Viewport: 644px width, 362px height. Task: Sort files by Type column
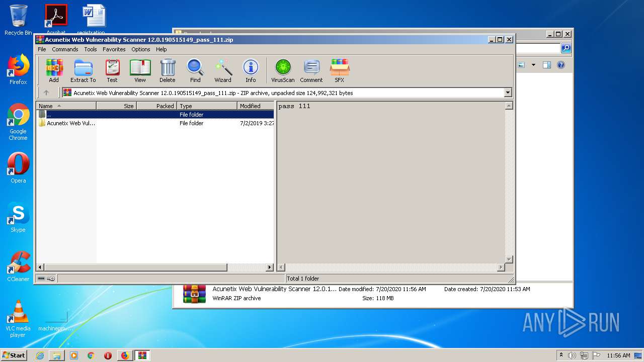[x=207, y=106]
